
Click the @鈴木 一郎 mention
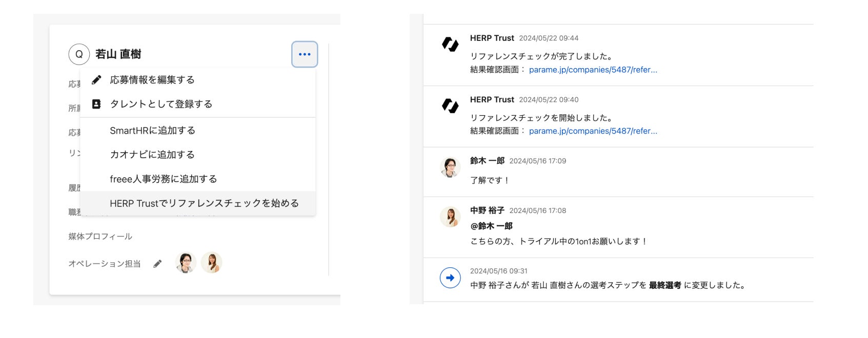[x=491, y=226]
